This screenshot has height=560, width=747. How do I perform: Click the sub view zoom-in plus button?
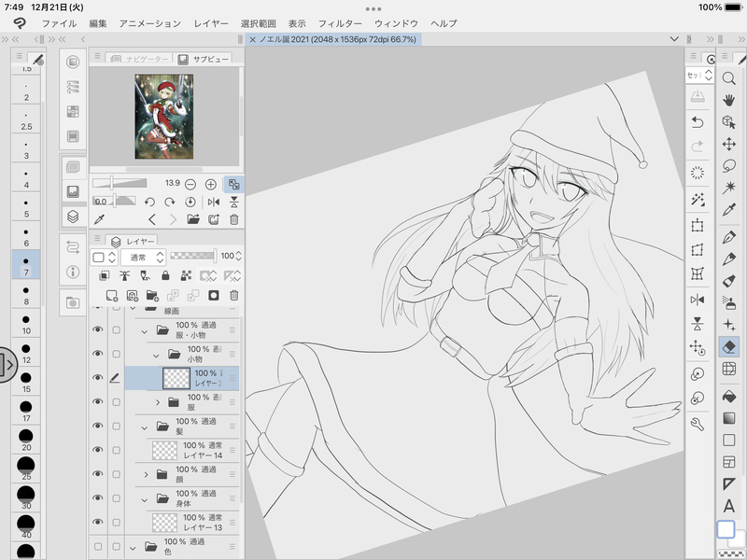point(211,184)
